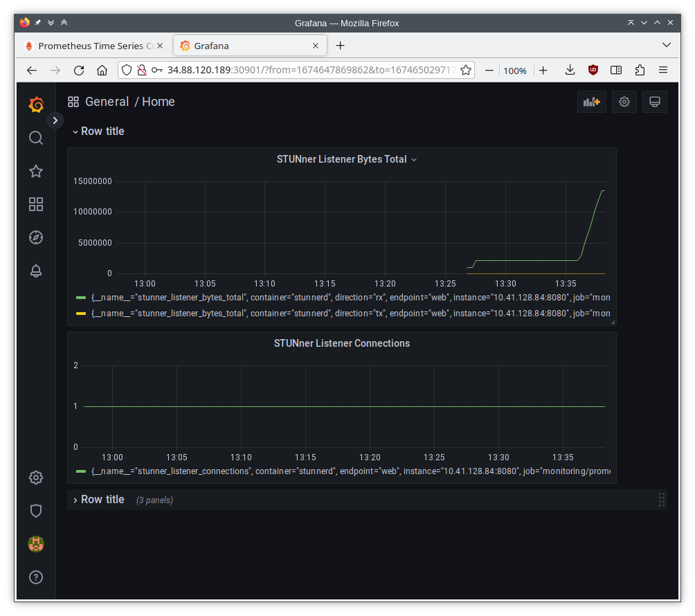
Task: Open Alerting bell icon
Action: (x=36, y=271)
